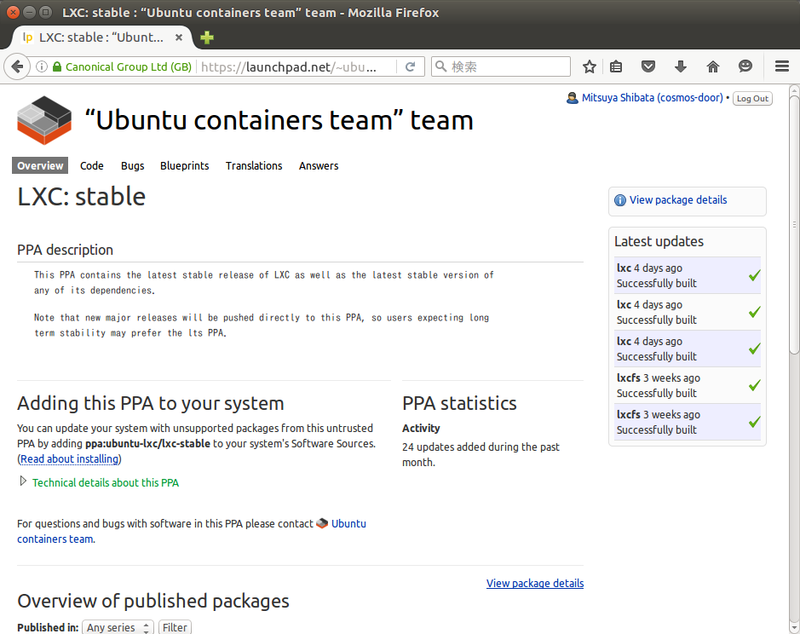Screen dimensions: 800x634
Task: Click the first lxcfs 3 weeks ago entry
Action: pos(687,386)
